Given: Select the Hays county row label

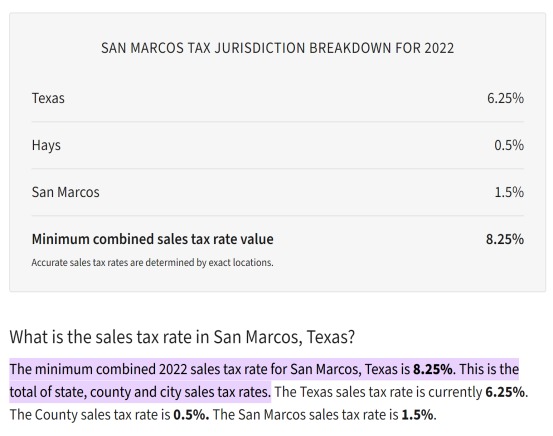Looking at the screenshot, I should 46,145.
